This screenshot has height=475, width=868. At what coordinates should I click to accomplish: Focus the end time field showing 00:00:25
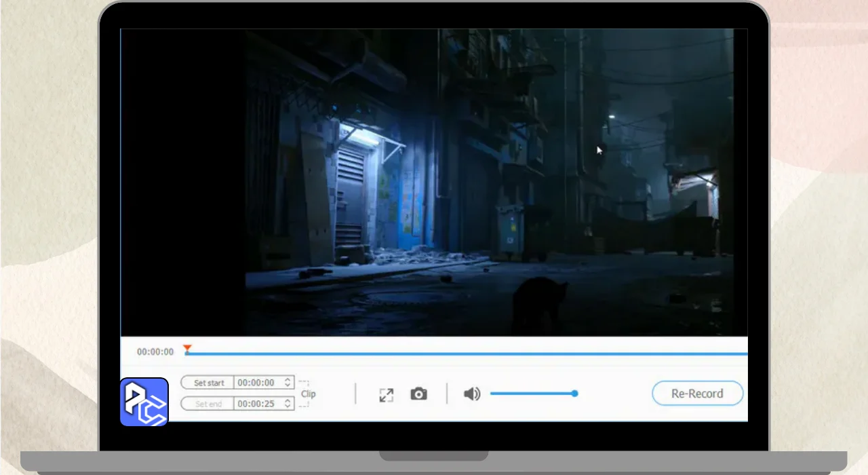point(256,404)
